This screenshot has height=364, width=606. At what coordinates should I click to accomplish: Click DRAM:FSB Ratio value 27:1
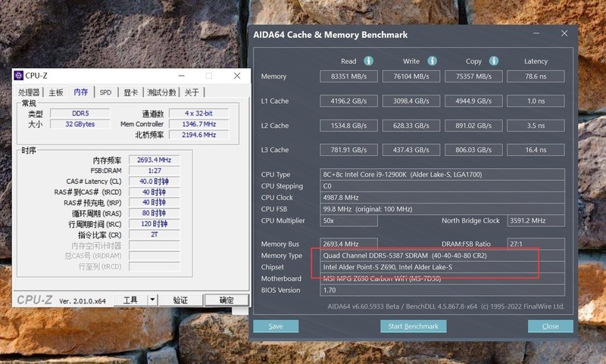click(x=536, y=244)
